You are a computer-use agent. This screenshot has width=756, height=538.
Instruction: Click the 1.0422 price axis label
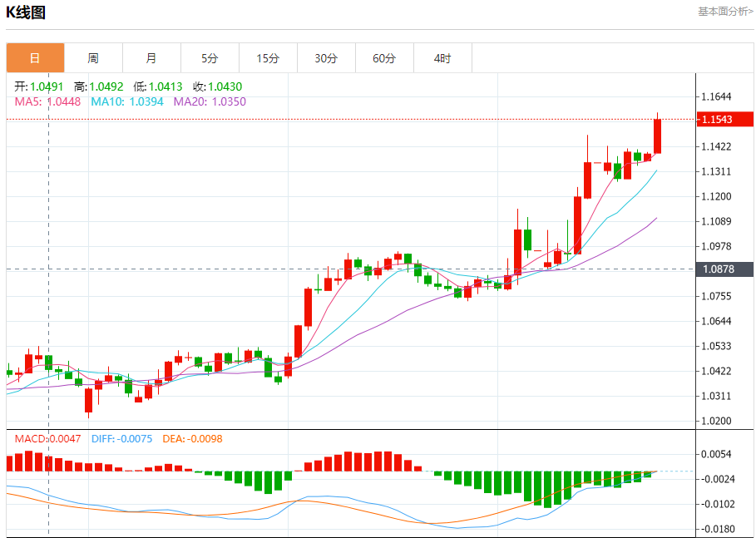click(x=717, y=371)
